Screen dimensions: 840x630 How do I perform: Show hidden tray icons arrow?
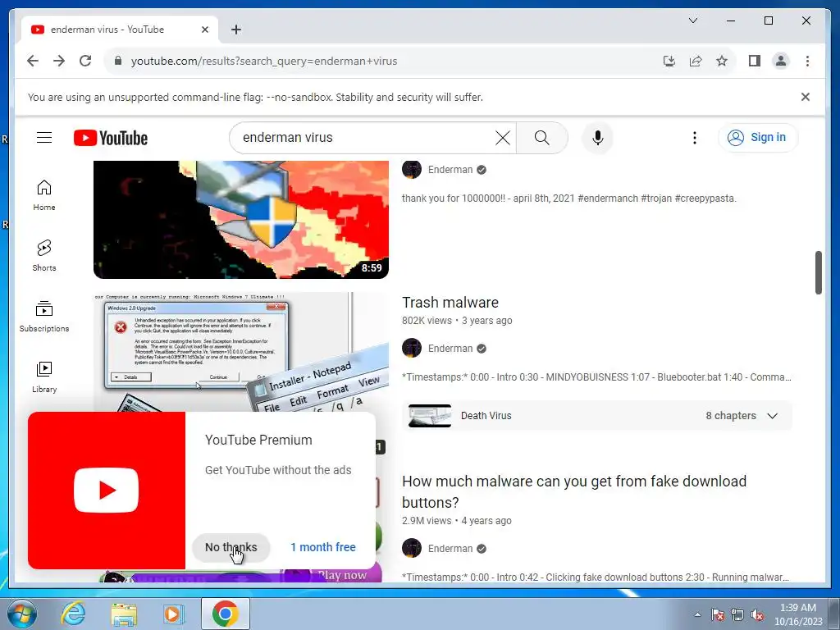(x=697, y=614)
